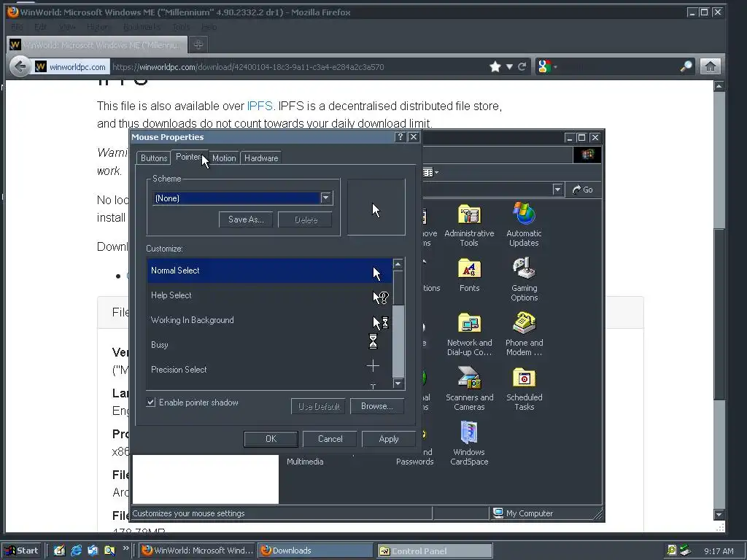Image resolution: width=747 pixels, height=560 pixels.
Task: Switch to the Pointers tab
Action: (189, 157)
